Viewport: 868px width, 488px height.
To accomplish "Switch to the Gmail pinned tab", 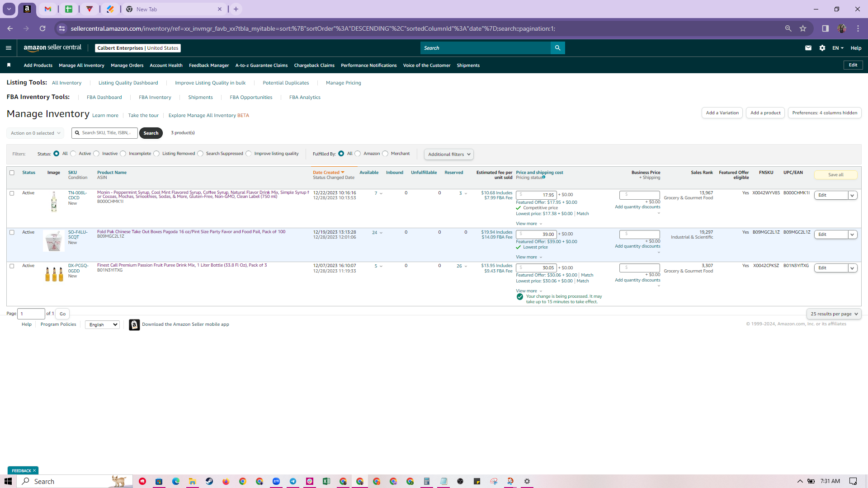I will (48, 9).
